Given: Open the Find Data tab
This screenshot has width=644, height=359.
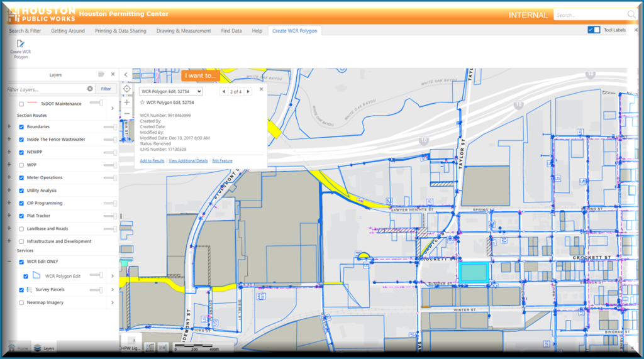Looking at the screenshot, I should click(x=231, y=31).
